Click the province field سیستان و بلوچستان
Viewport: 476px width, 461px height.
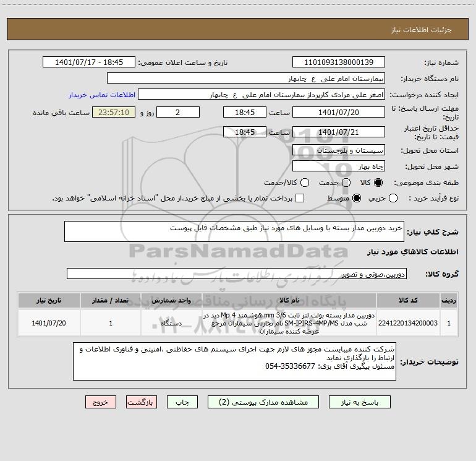339,150
